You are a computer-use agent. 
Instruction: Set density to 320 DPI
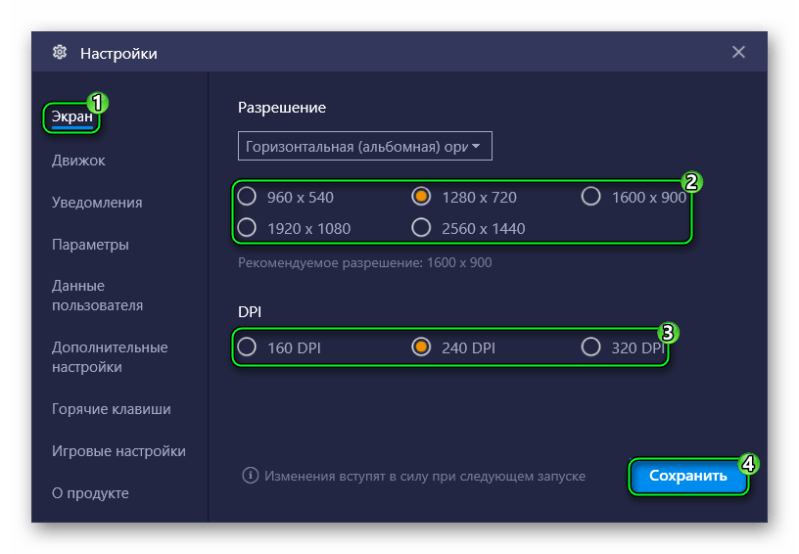tap(623, 348)
